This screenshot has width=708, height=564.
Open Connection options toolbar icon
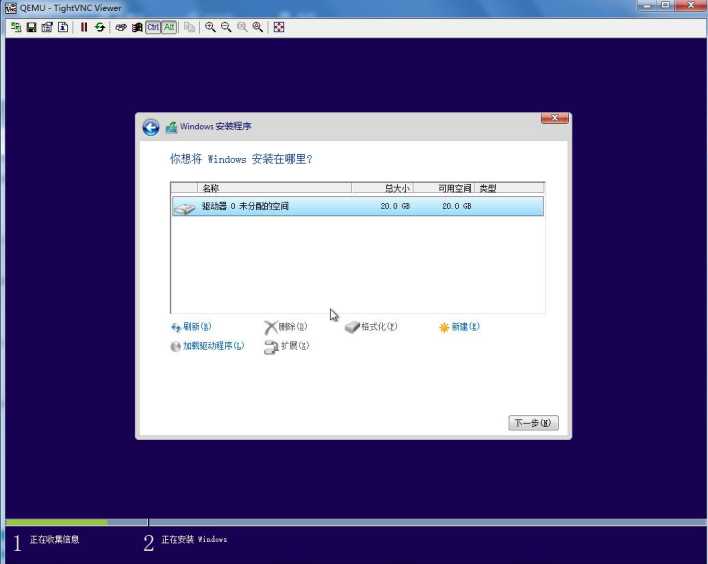[47, 27]
